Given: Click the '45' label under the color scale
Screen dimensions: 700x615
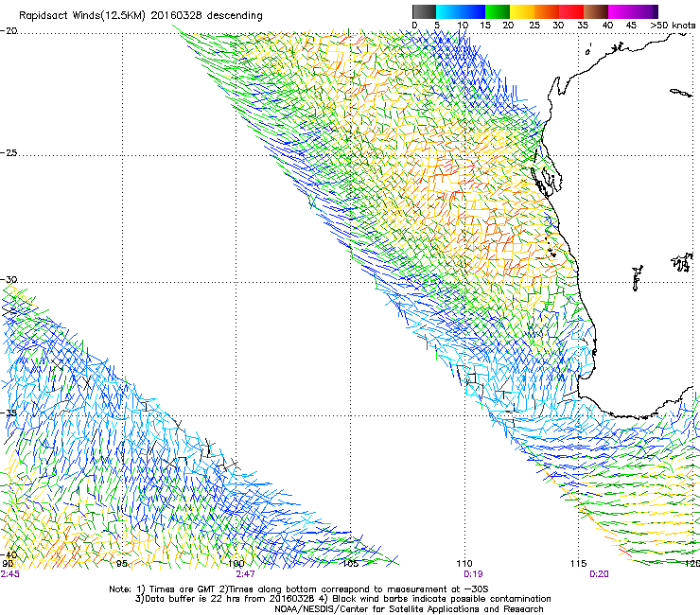Looking at the screenshot, I should tap(631, 26).
